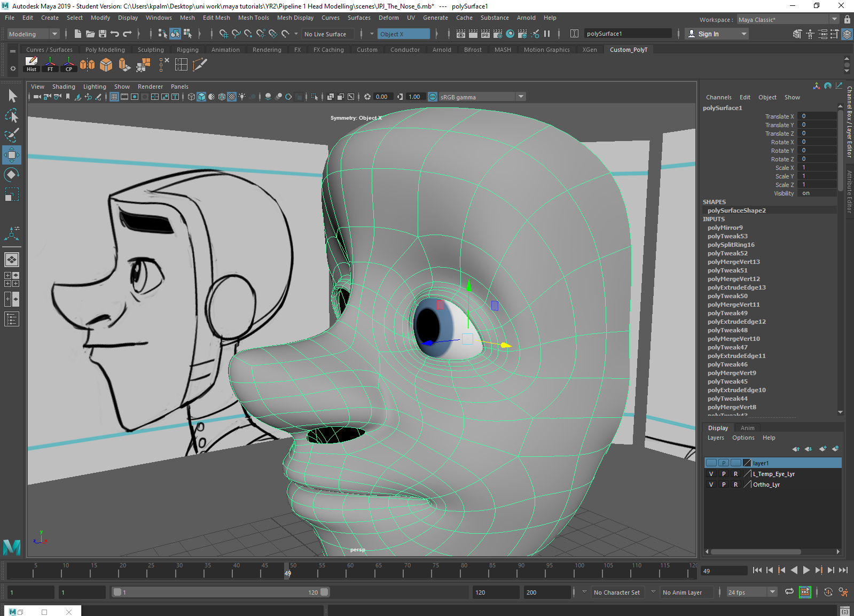854x616 pixels.
Task: Switch to the Sculpting shelf tab
Action: (x=151, y=50)
